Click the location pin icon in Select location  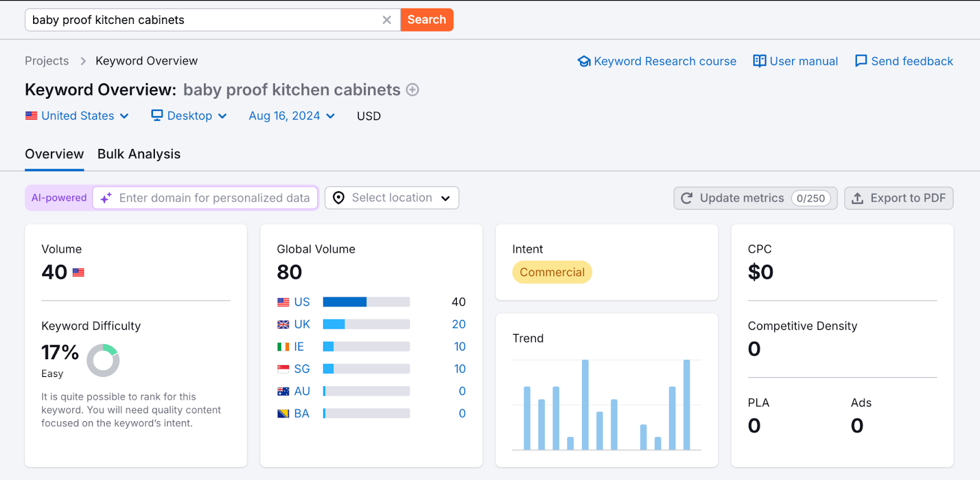click(x=338, y=197)
